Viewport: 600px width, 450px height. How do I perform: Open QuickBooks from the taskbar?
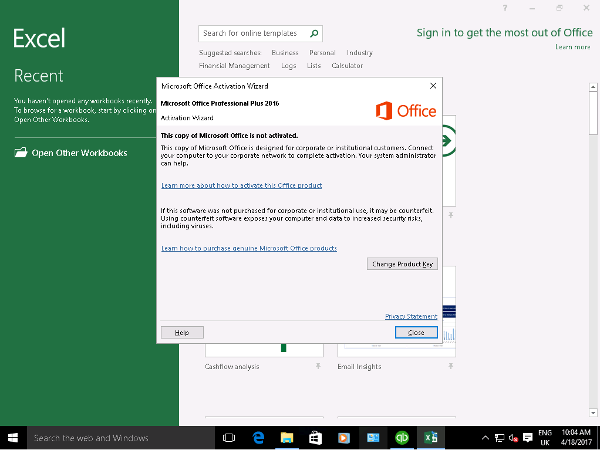tap(402, 438)
